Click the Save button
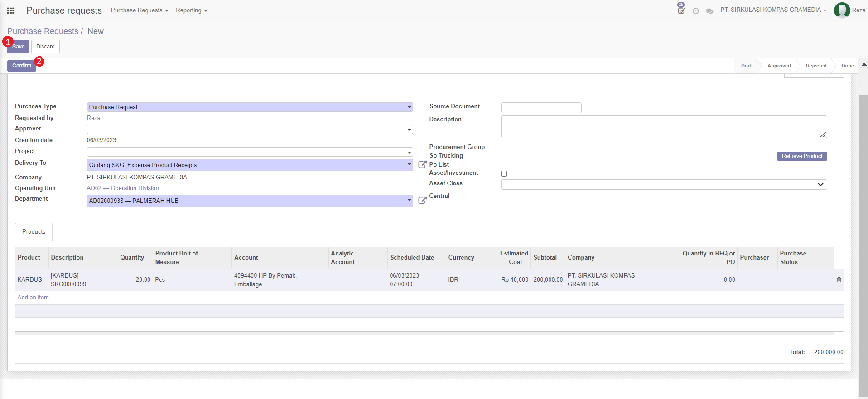The image size is (868, 399). [18, 47]
